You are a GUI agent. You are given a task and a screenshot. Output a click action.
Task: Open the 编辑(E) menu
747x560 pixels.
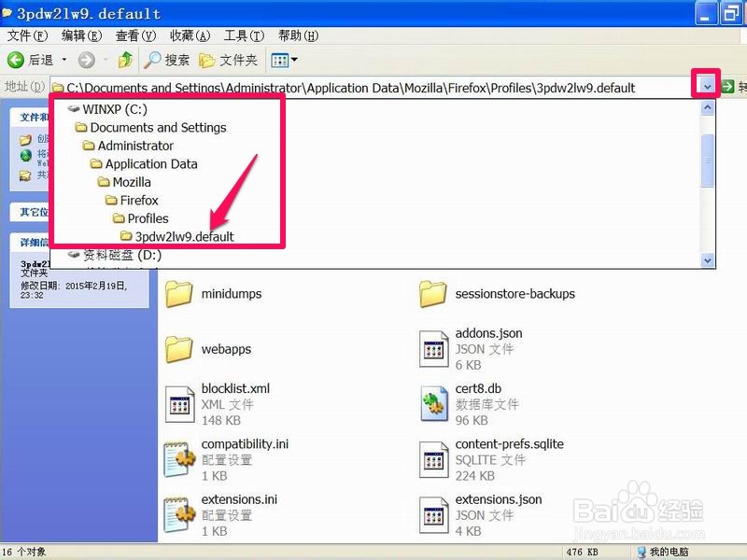[81, 35]
